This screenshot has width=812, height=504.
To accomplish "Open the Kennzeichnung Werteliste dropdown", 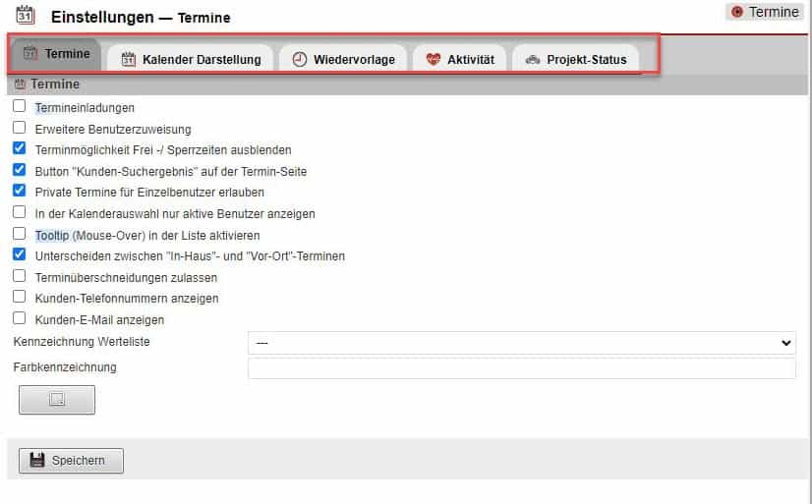I will tap(521, 342).
